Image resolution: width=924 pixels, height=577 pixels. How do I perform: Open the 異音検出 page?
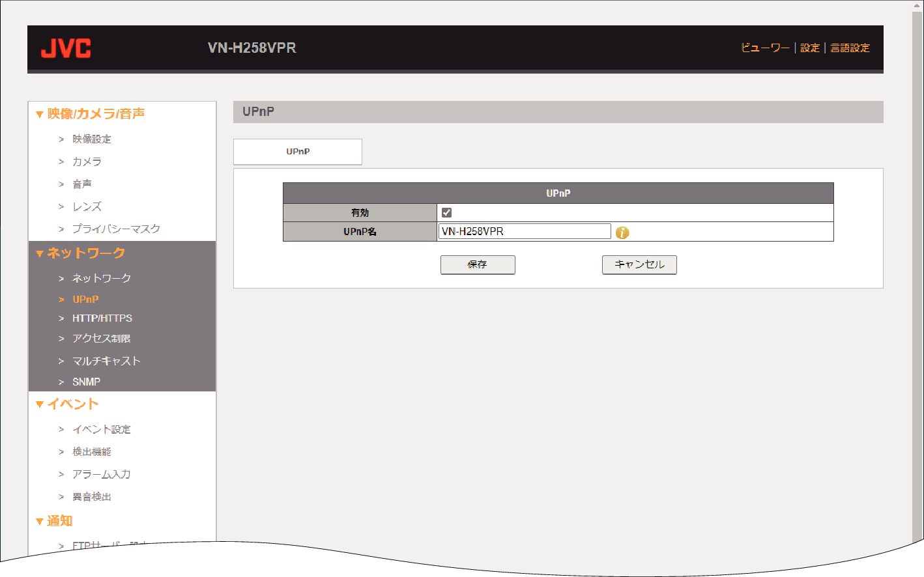pos(91,497)
